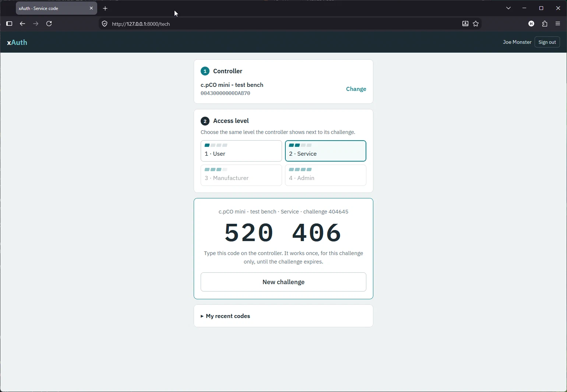Choose the 4 · Admin access level
567x392 pixels.
325,175
